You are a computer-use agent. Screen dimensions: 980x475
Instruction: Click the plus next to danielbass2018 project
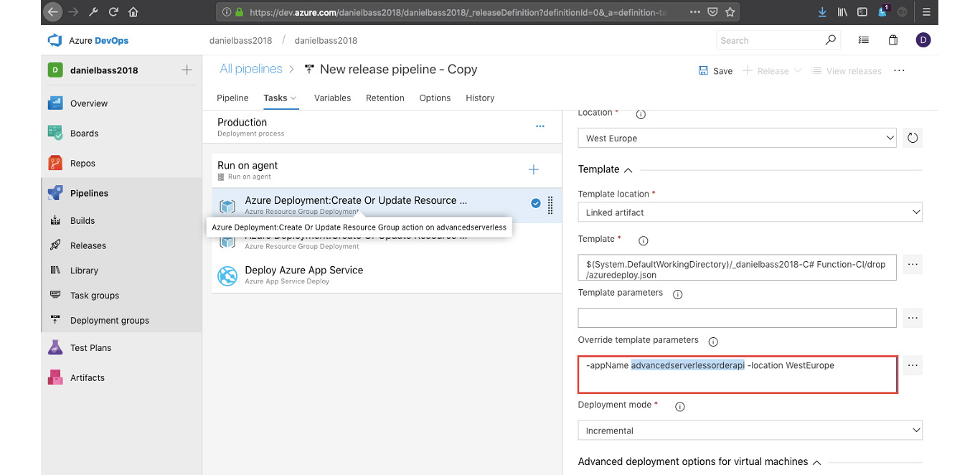click(x=187, y=70)
